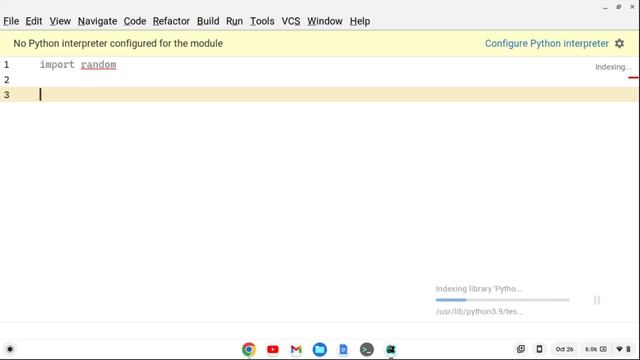The height and width of the screenshot is (360, 640).
Task: Click the /usr/lib/python3.9 path text
Action: coord(479,311)
